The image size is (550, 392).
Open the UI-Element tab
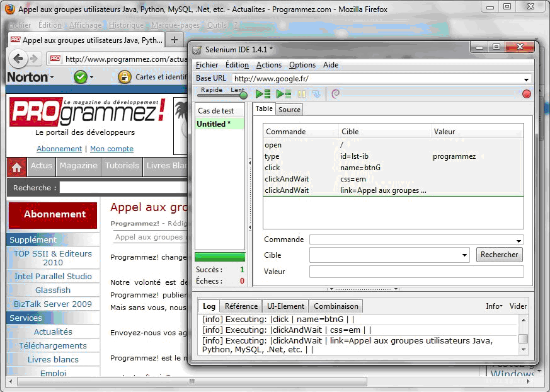285,306
